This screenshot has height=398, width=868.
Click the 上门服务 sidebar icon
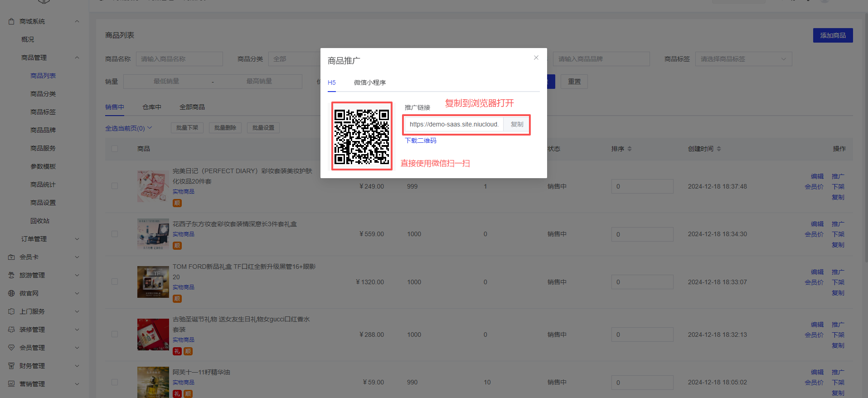point(11,311)
